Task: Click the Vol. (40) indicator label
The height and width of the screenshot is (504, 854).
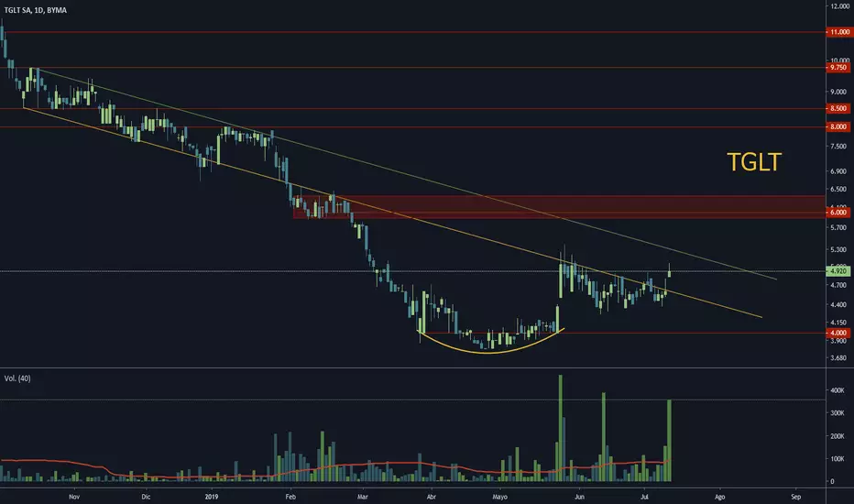Action: 17,378
